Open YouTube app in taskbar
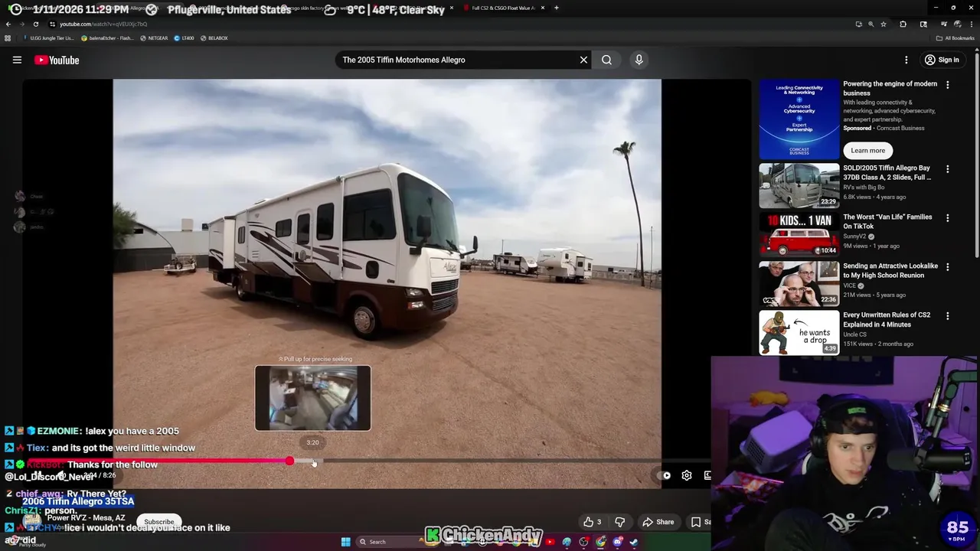The width and height of the screenshot is (980, 551). (550, 542)
